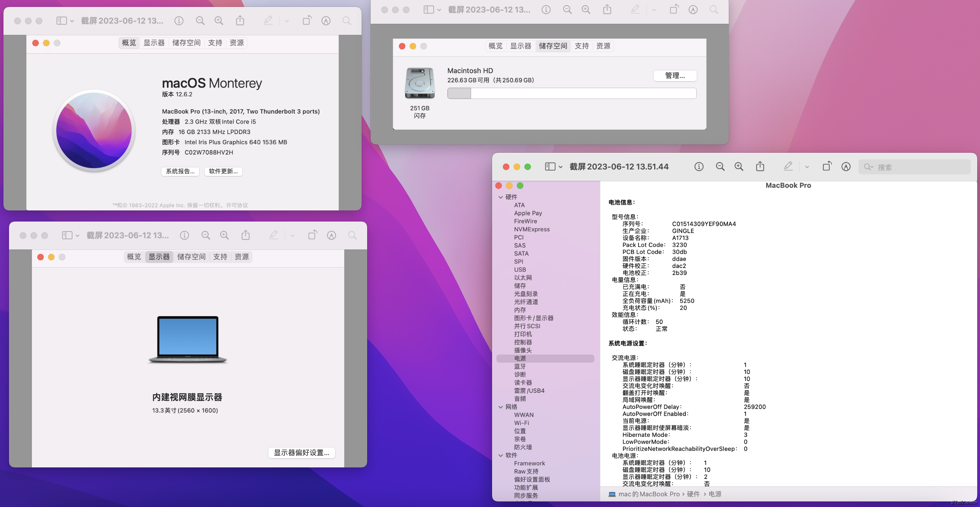Click the macOS Monterey logo image

click(x=94, y=130)
